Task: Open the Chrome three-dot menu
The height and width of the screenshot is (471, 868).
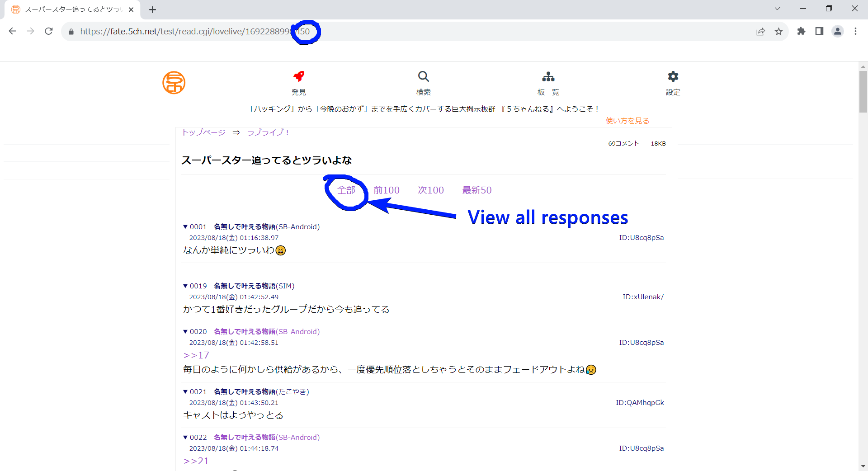Action: (856, 31)
